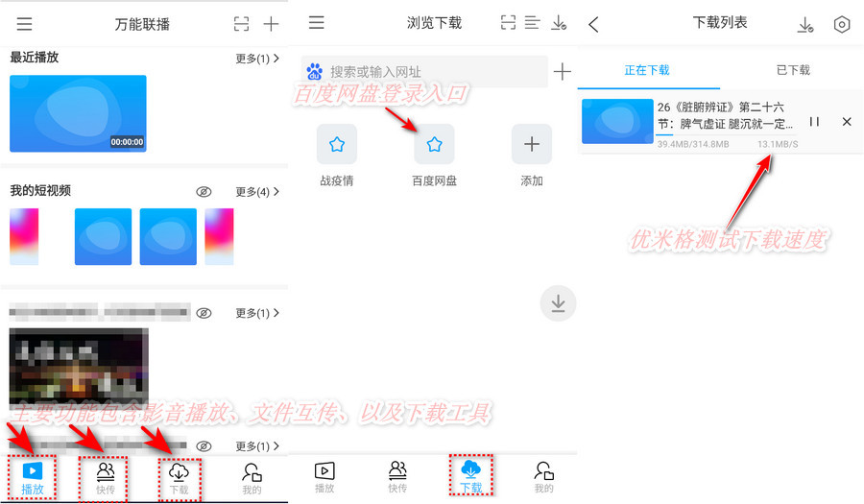Click 添加 plus tile to add bookmark

(531, 145)
